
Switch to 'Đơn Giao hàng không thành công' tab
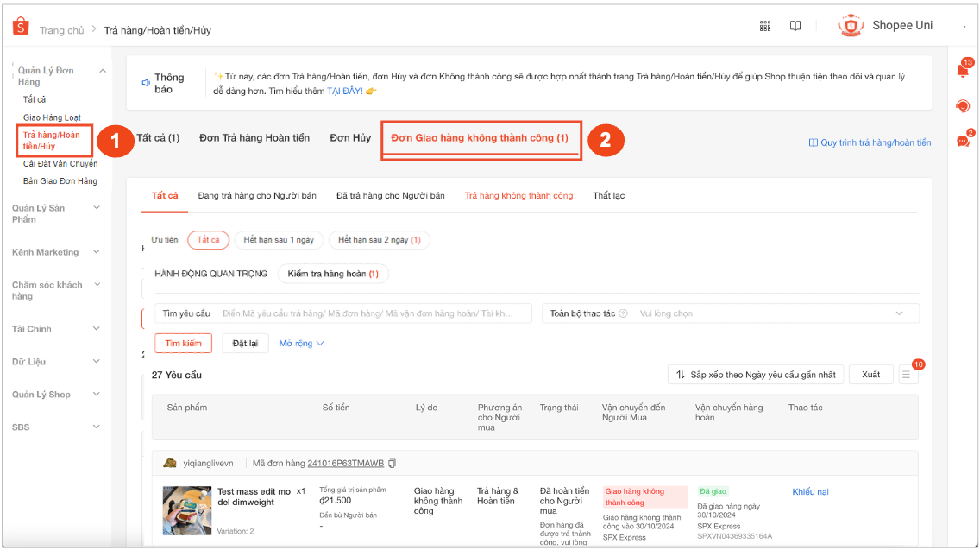click(480, 138)
